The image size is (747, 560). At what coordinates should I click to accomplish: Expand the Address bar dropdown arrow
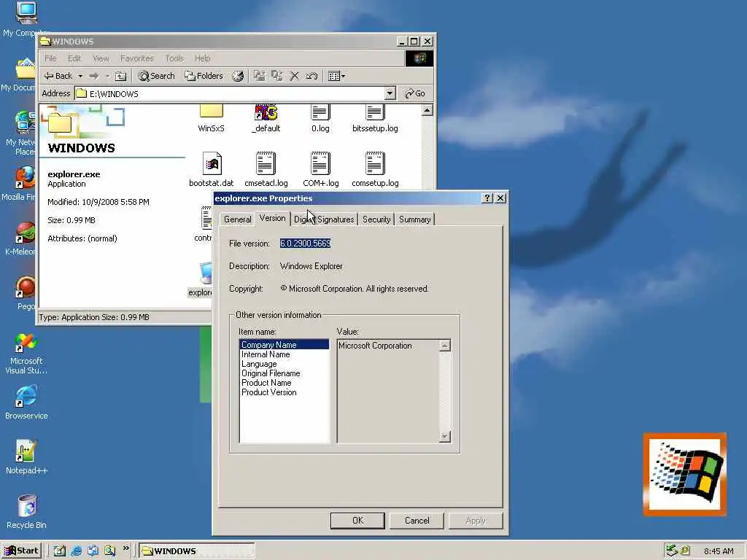tap(390, 93)
